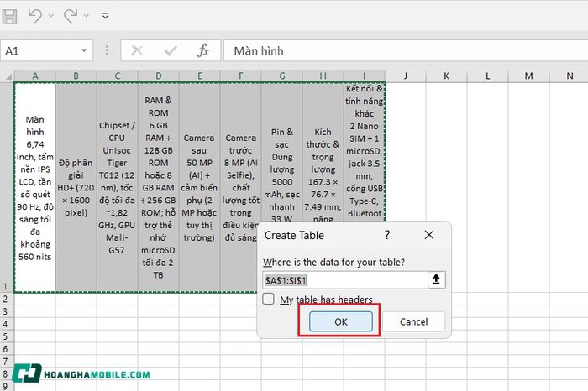Select row 1 header
The width and height of the screenshot is (588, 391).
(x=7, y=187)
